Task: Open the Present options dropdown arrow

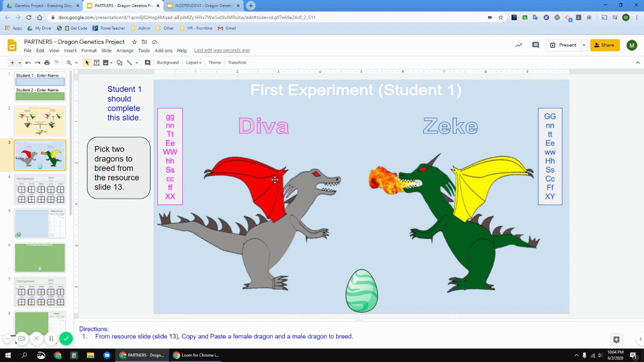Action: coord(584,45)
